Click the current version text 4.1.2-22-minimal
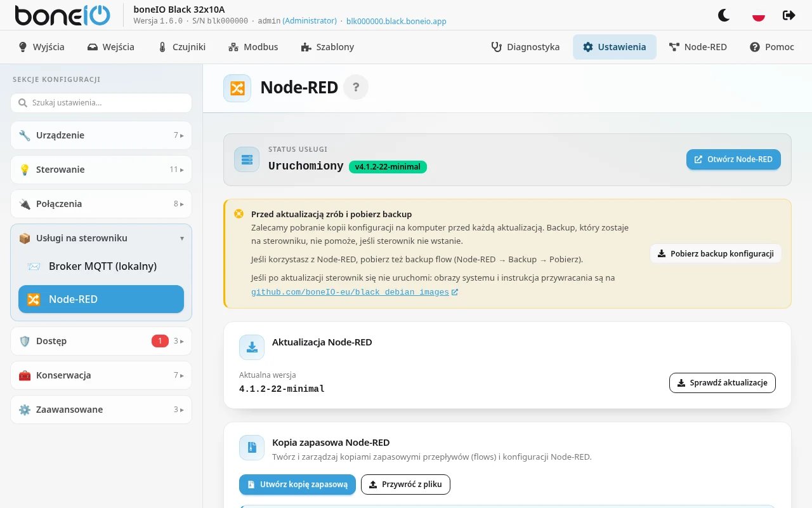This screenshot has width=812, height=508. (x=282, y=389)
